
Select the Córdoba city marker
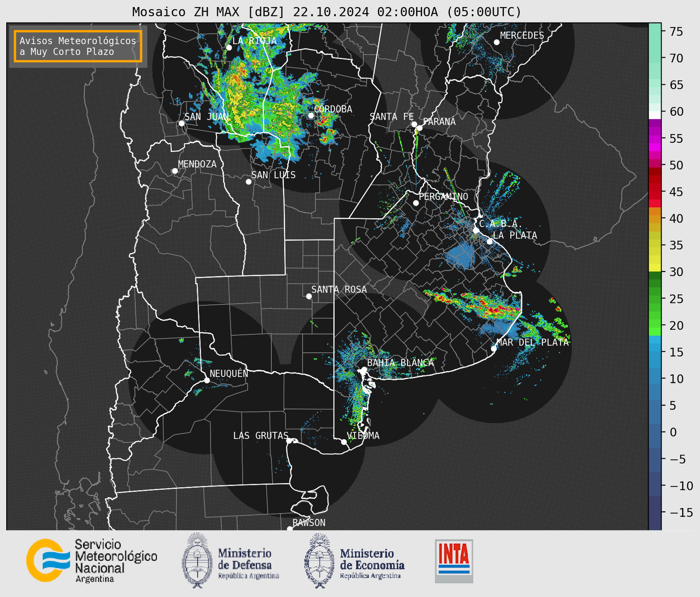pyautogui.click(x=311, y=115)
